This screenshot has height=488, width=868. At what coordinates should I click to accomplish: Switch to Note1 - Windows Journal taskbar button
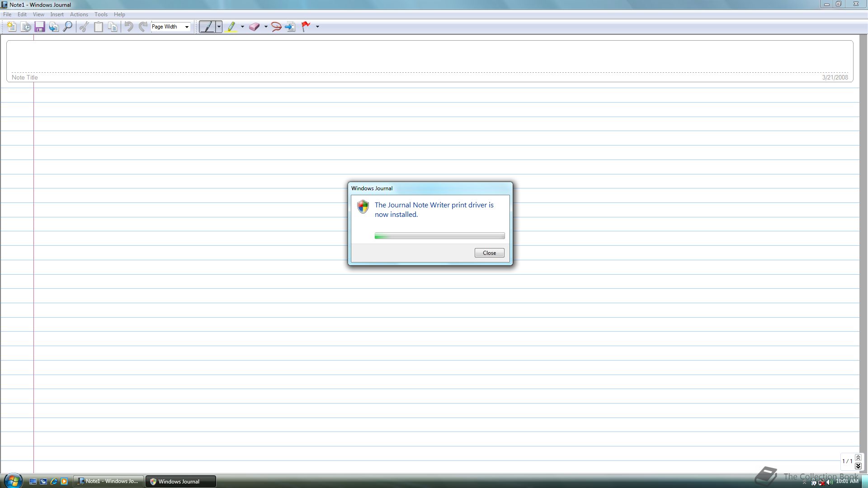click(x=108, y=482)
